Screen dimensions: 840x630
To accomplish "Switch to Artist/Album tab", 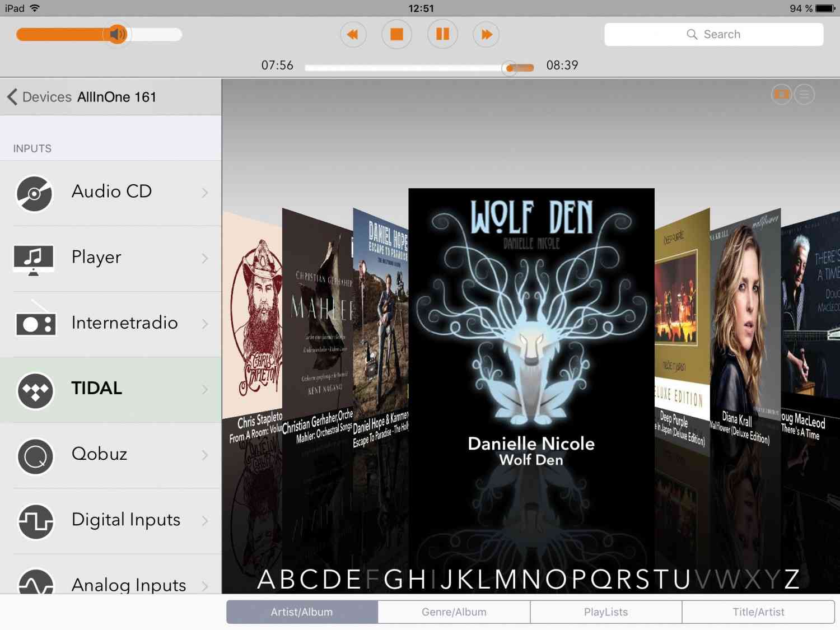I will 302,612.
